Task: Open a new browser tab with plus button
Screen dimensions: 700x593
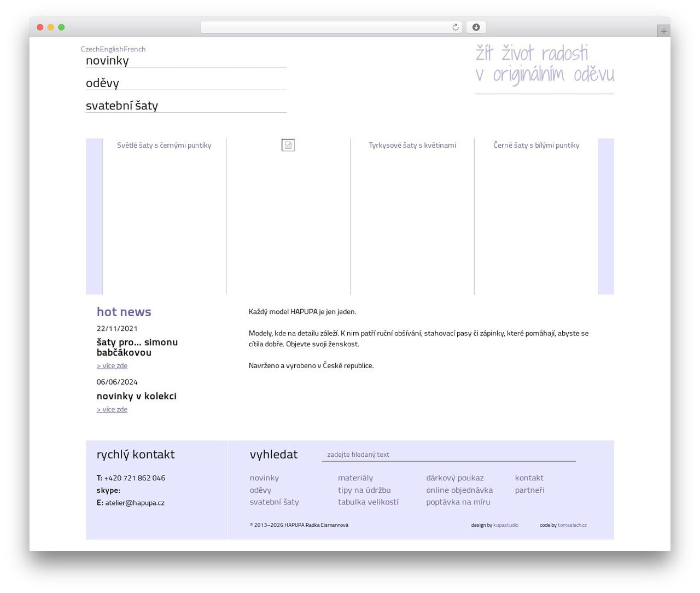Action: pos(663,31)
